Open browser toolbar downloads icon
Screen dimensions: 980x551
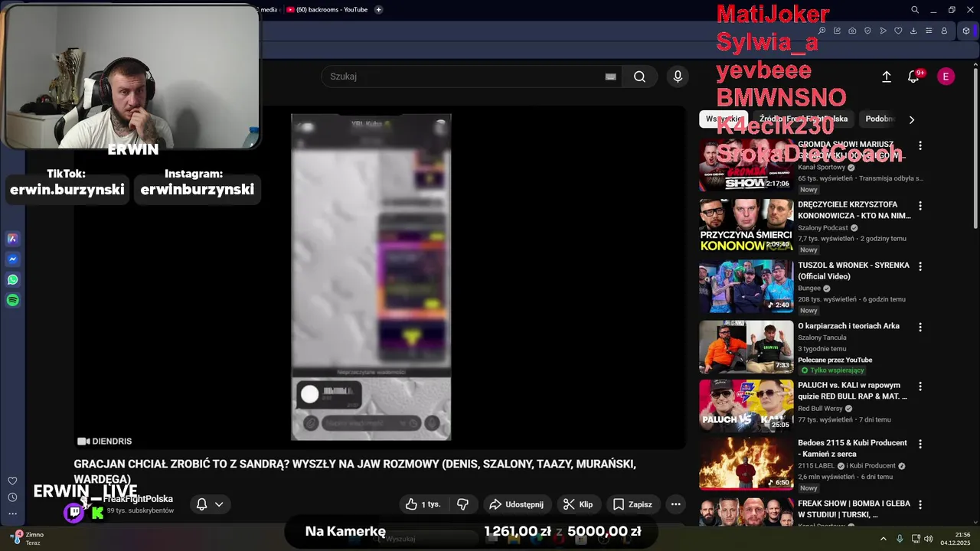click(913, 31)
